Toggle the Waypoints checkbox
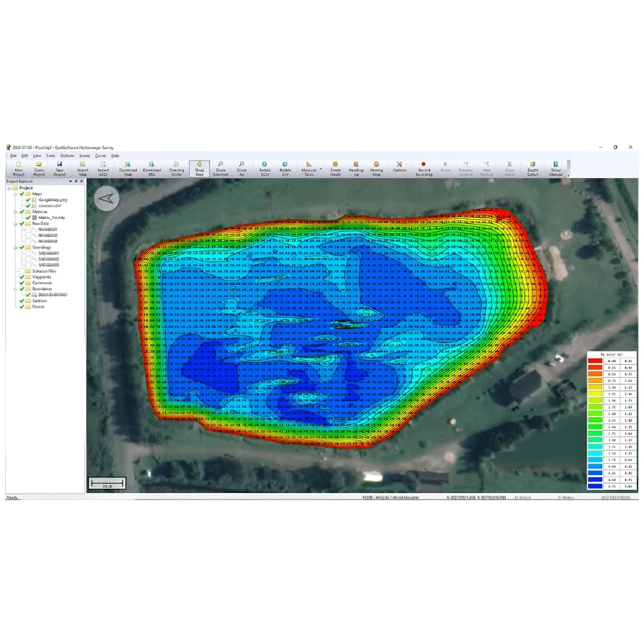Image resolution: width=644 pixels, height=644 pixels. click(x=22, y=277)
